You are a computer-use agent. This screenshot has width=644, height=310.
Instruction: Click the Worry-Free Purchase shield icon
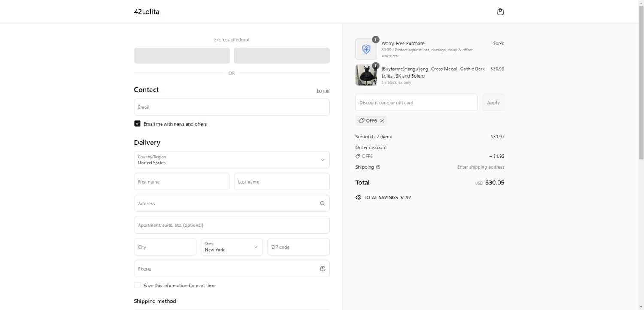(x=366, y=49)
